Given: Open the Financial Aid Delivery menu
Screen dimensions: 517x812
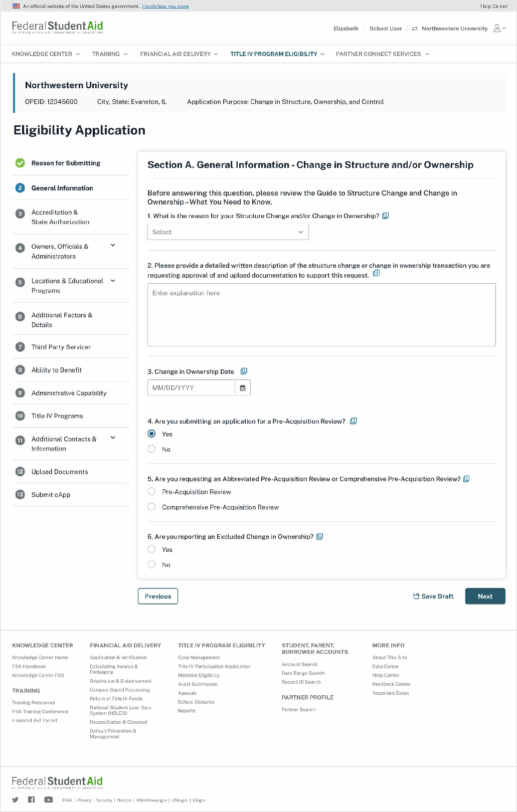Looking at the screenshot, I should click(x=179, y=54).
